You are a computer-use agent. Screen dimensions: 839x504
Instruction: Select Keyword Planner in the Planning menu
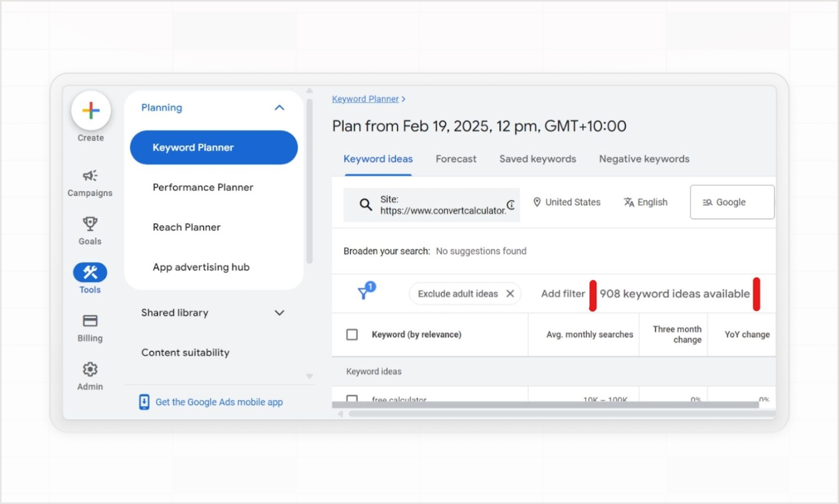tap(214, 147)
